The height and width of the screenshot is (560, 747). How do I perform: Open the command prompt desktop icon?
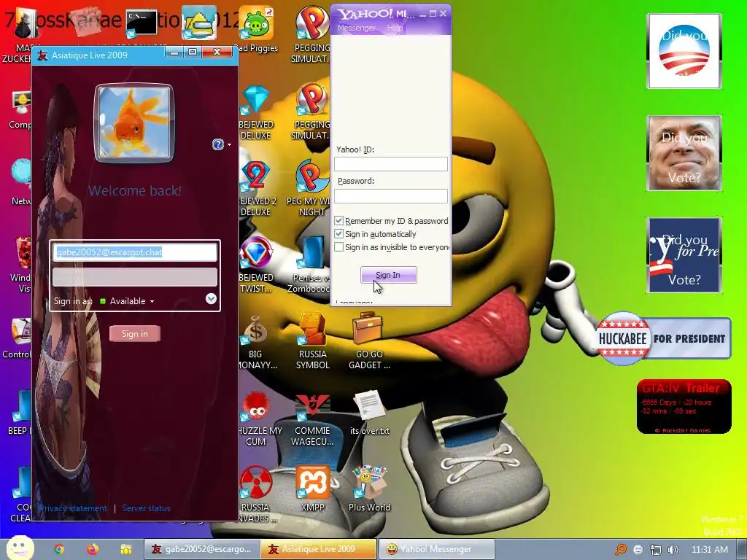[x=142, y=23]
